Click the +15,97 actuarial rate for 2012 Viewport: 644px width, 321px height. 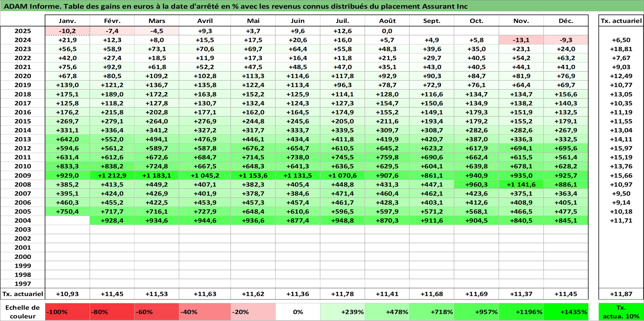click(x=621, y=148)
